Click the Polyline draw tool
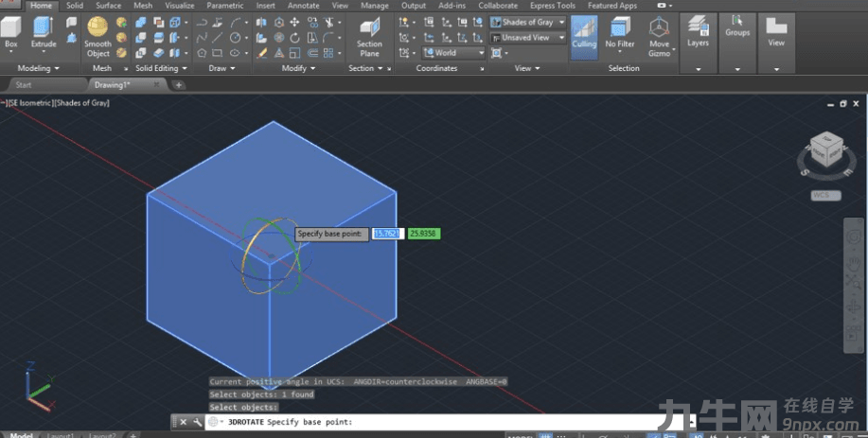Screen dimensions: 868x438 [202, 22]
